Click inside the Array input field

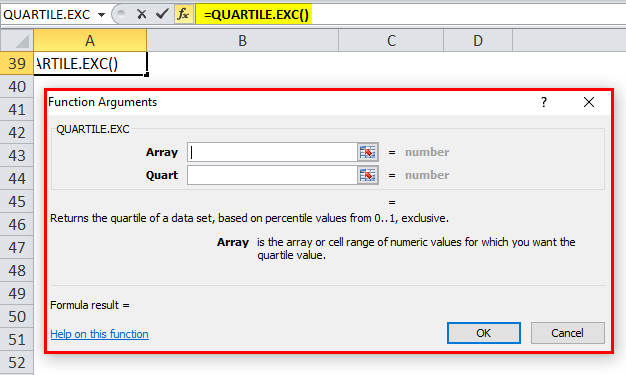coord(272,152)
